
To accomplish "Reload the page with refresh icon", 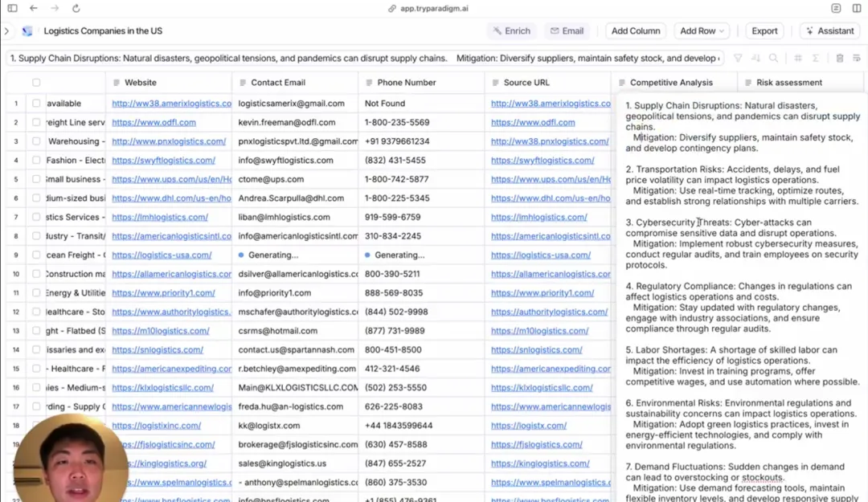I will [76, 8].
